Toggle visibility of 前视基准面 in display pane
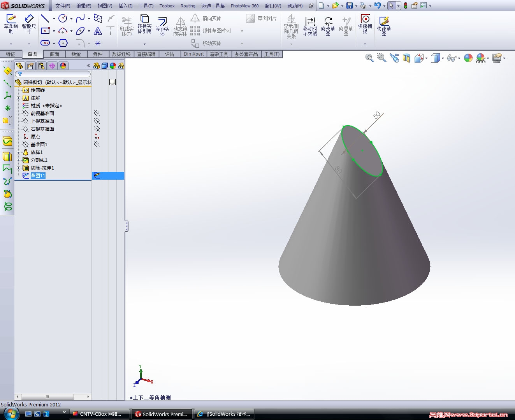515x420 pixels. point(97,113)
